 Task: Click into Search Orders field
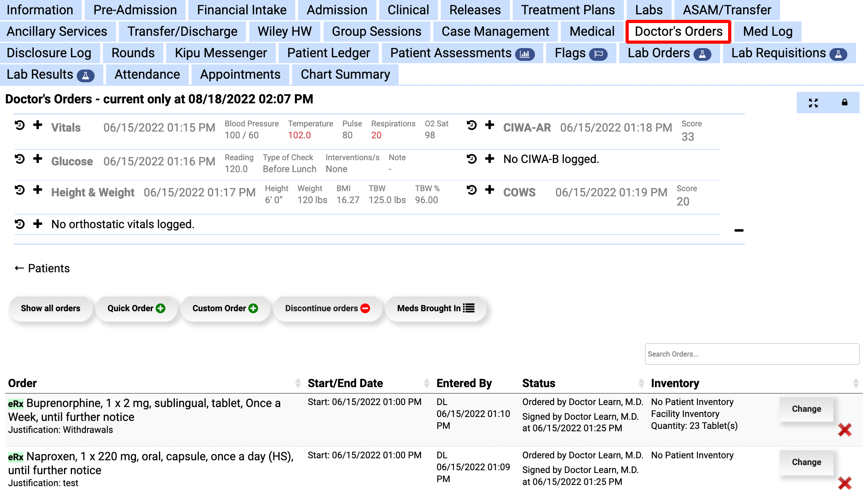tap(752, 354)
